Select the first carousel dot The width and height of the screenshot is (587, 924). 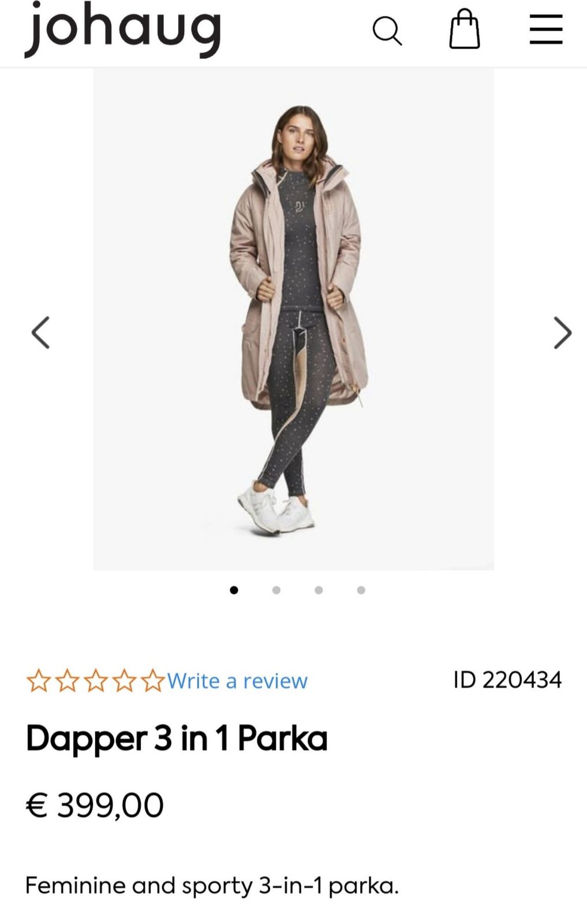pos(234,590)
